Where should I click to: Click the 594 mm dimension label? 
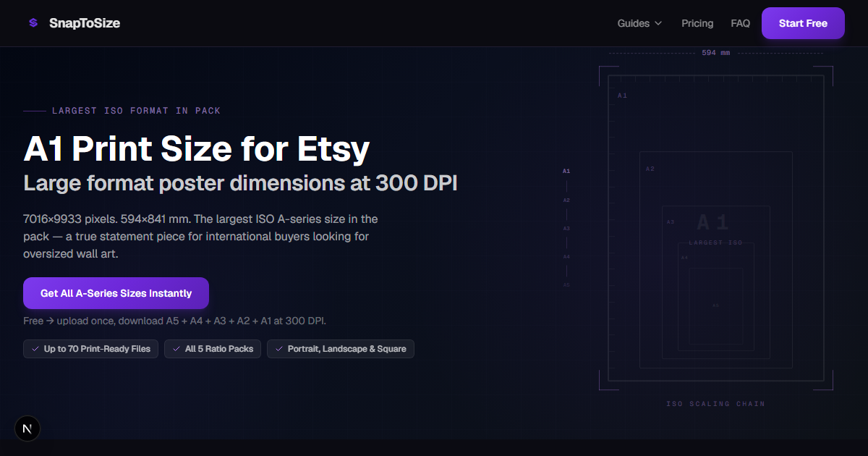(716, 53)
